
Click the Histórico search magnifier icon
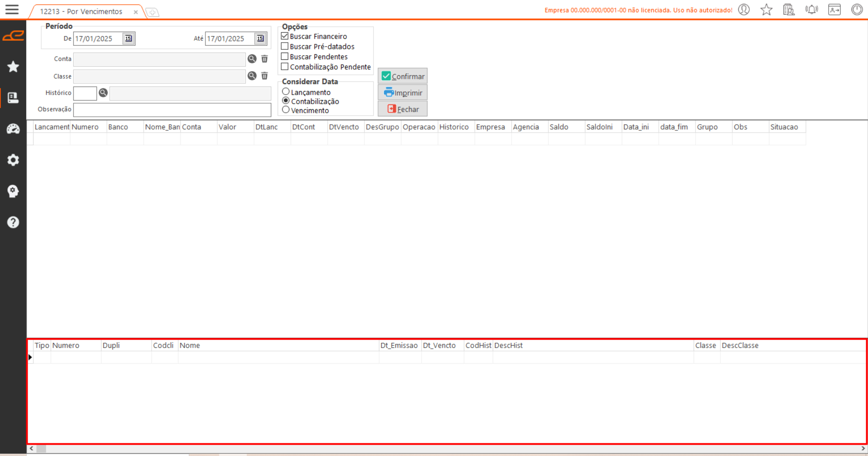(x=103, y=93)
